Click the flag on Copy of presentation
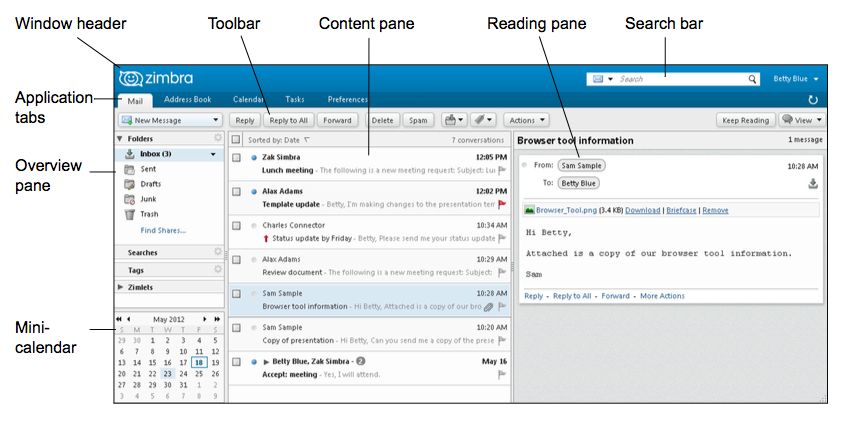The image size is (845, 422). coord(502,341)
